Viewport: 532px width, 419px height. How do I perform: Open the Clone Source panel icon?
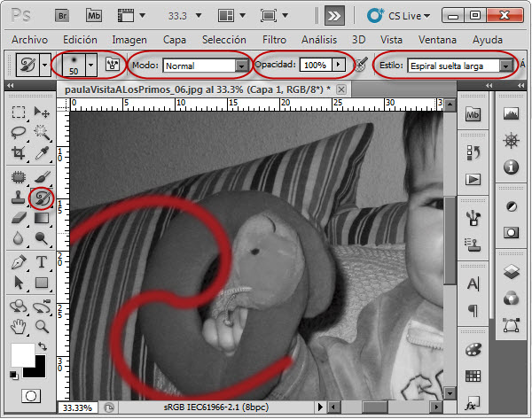[x=473, y=244]
